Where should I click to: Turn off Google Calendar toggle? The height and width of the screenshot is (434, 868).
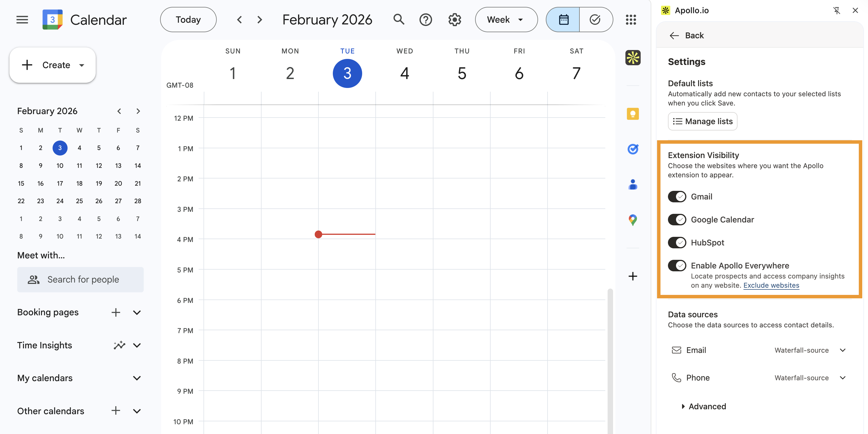point(677,220)
